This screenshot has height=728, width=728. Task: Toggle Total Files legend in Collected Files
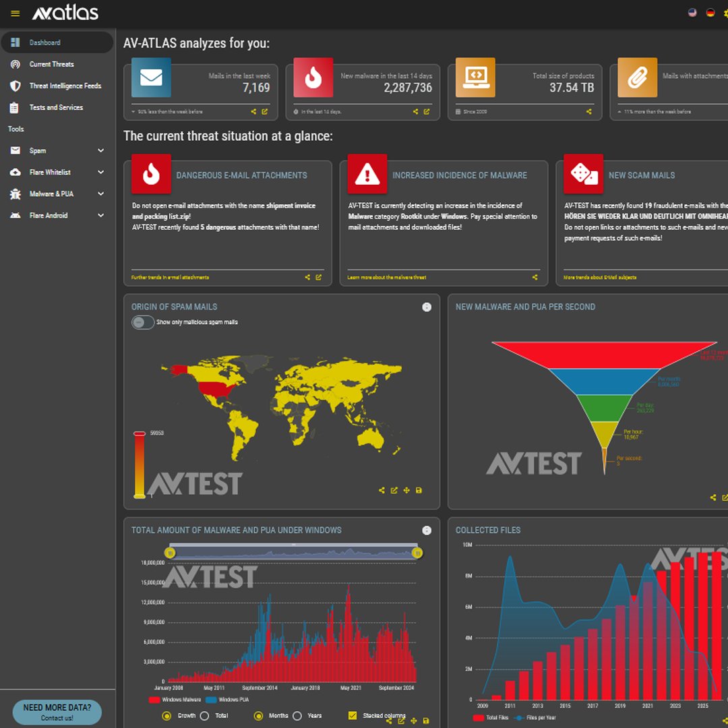[491, 718]
